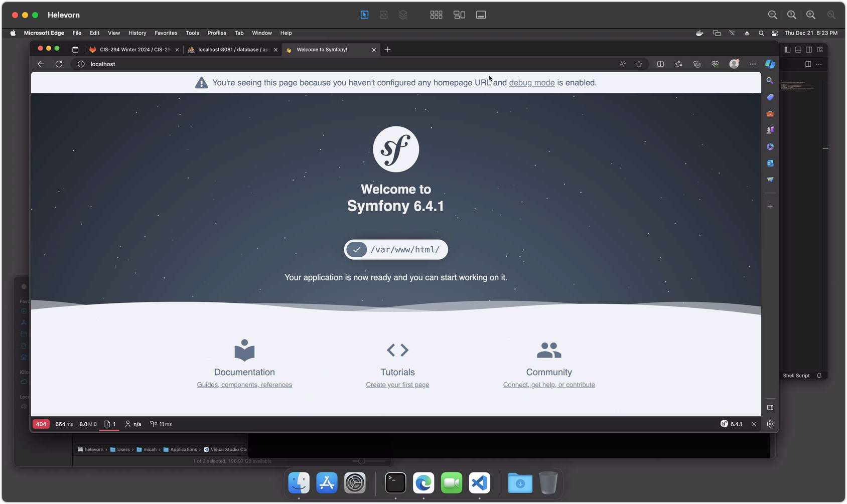Open Create your first page under Tutorials
847x504 pixels.
397,385
